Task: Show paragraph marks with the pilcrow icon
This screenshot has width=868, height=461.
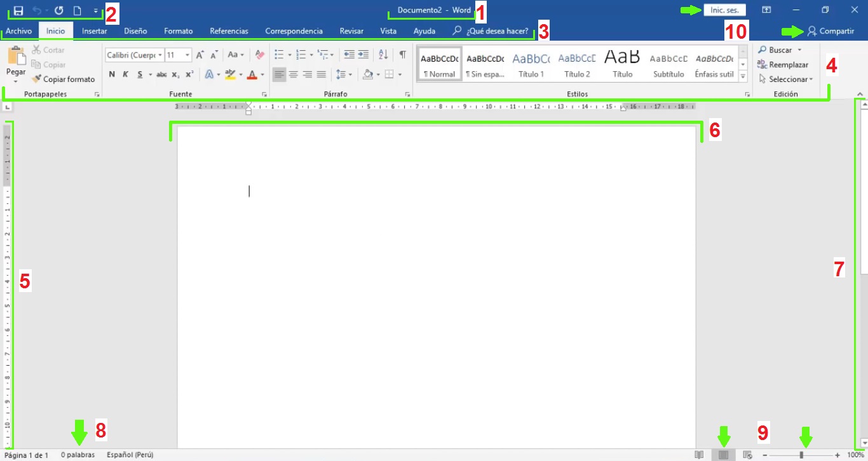Action: (402, 54)
